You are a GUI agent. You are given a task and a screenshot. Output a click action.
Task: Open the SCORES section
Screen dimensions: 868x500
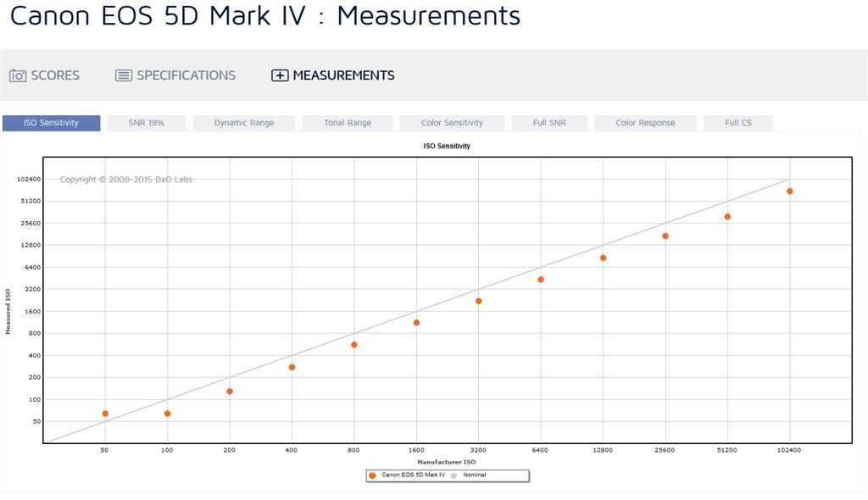pos(44,75)
